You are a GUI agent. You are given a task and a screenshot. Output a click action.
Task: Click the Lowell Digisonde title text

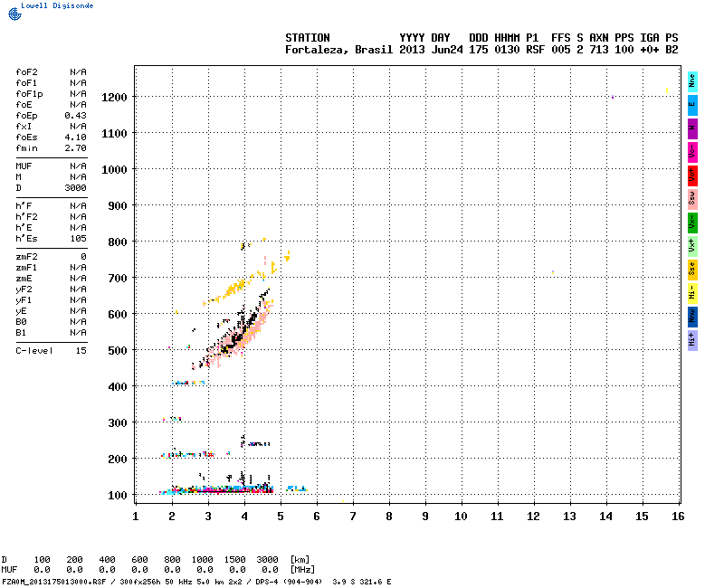[57, 5]
